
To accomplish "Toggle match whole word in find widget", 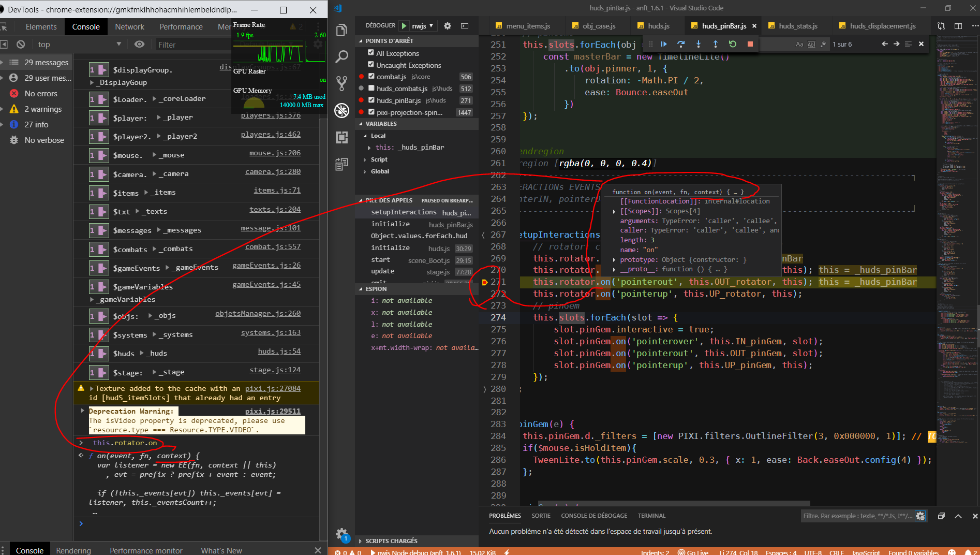I will tap(811, 45).
